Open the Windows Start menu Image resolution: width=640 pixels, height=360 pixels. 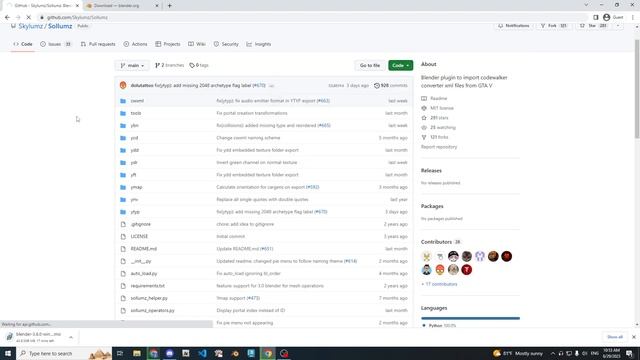(8, 353)
